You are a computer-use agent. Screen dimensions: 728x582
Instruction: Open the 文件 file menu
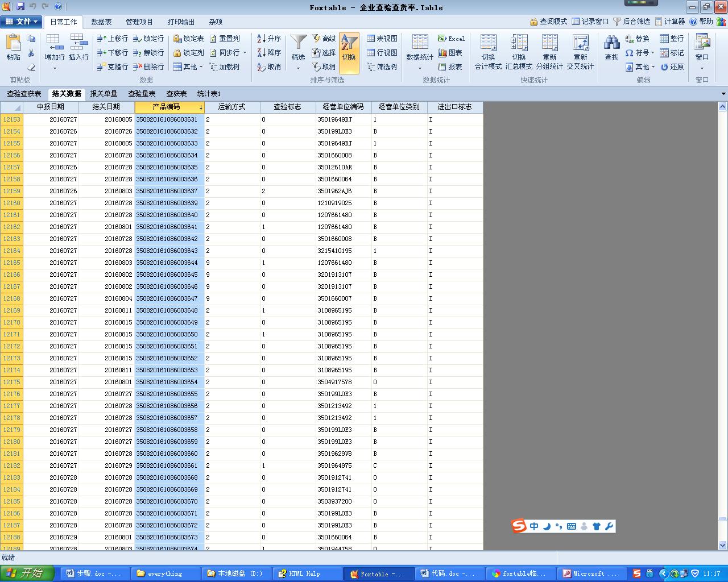pyautogui.click(x=21, y=22)
